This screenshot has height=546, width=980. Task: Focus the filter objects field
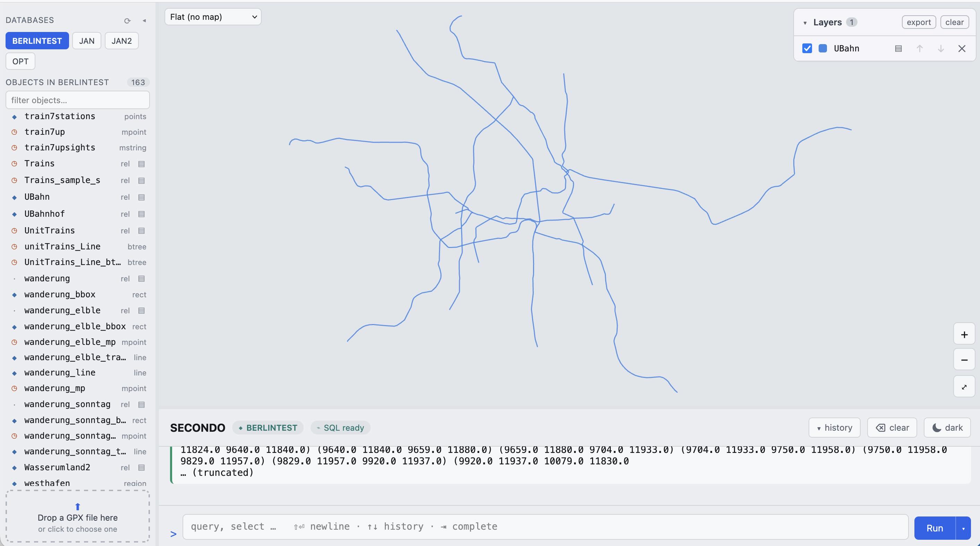point(78,100)
